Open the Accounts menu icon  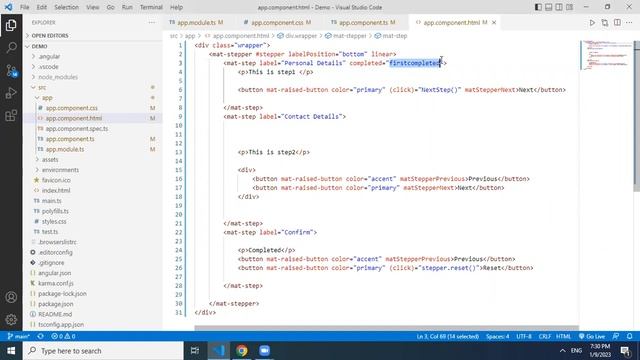point(11,297)
